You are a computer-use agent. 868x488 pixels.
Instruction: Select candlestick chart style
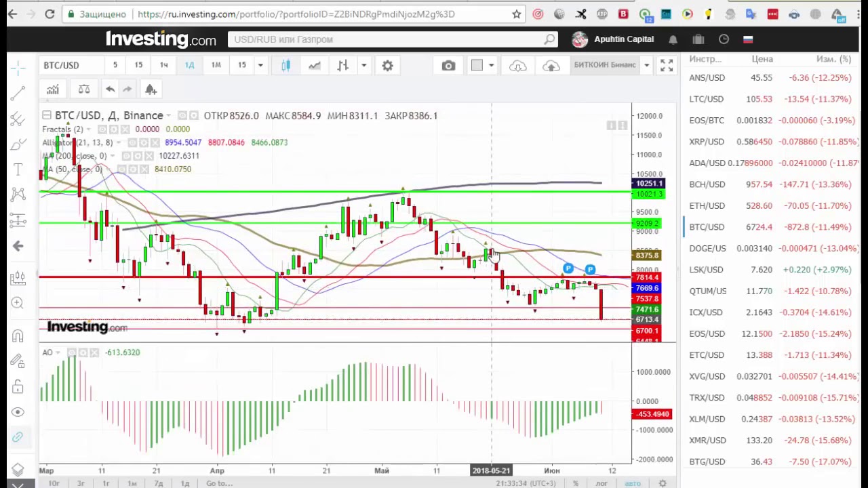pyautogui.click(x=286, y=65)
